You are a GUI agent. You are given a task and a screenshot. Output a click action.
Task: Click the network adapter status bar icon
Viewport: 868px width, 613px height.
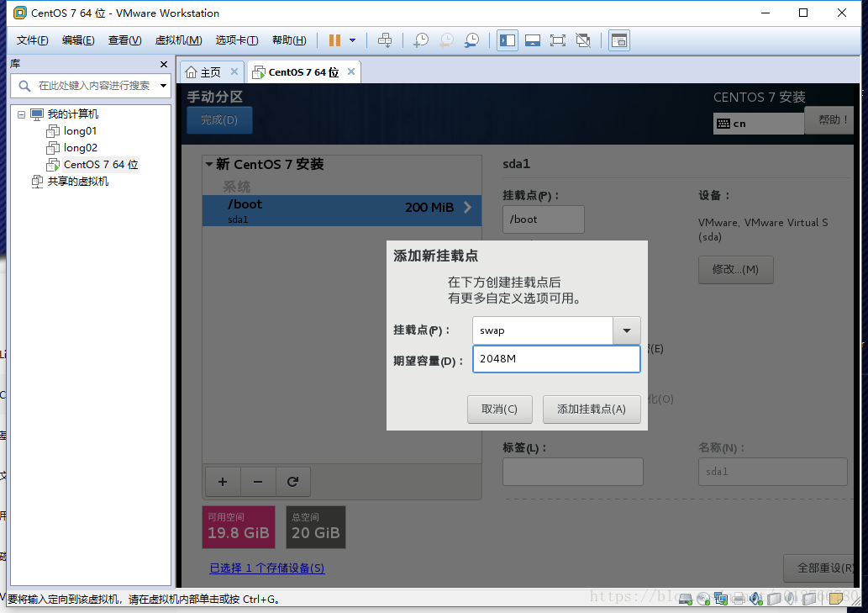tap(721, 599)
